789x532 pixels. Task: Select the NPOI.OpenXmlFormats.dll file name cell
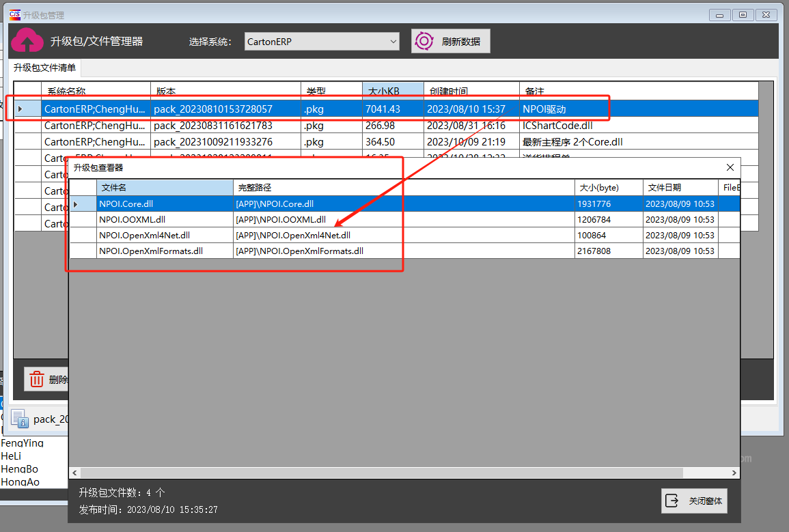click(165, 251)
